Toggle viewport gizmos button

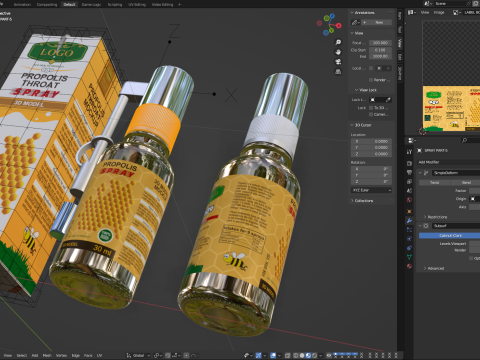pyautogui.click(x=258, y=355)
